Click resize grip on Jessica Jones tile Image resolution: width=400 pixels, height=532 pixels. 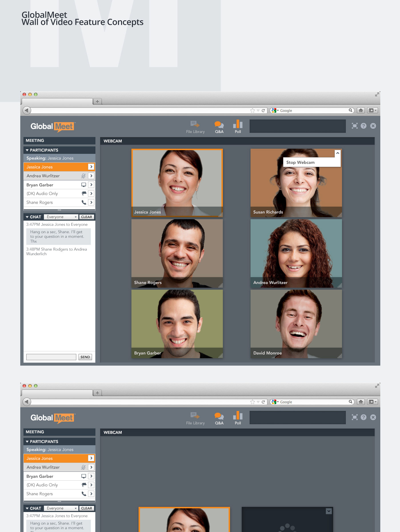(x=221, y=215)
